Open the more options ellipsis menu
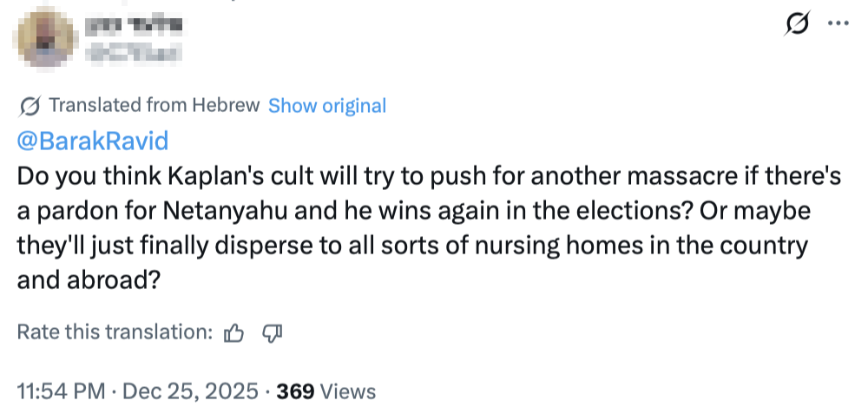This screenshot has height=420, width=868. coord(837,24)
